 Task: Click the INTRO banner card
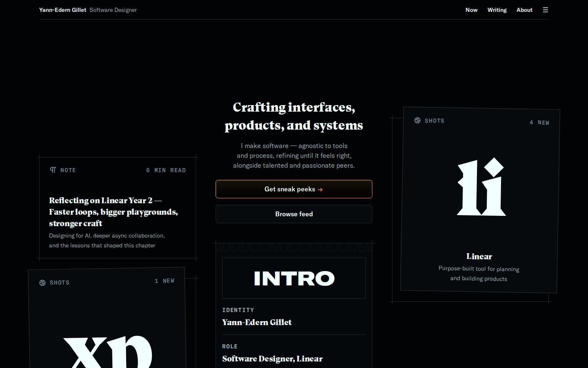[294, 278]
